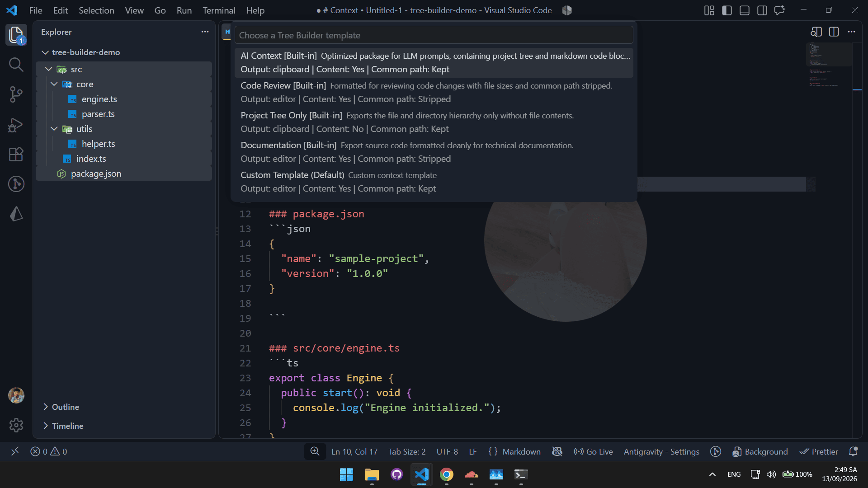Click the Explorer more actions ellipsis
The width and height of the screenshot is (868, 488).
pyautogui.click(x=205, y=32)
